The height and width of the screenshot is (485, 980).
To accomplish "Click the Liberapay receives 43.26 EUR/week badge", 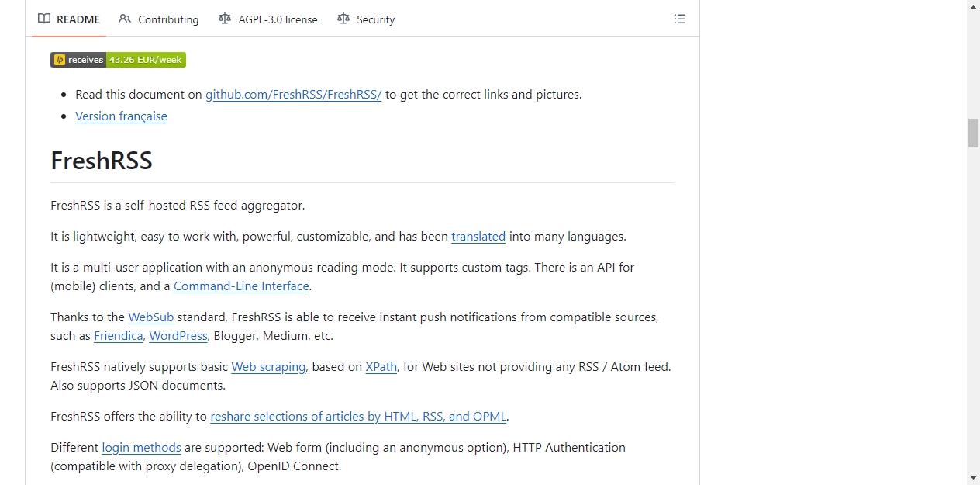I will coord(118,60).
